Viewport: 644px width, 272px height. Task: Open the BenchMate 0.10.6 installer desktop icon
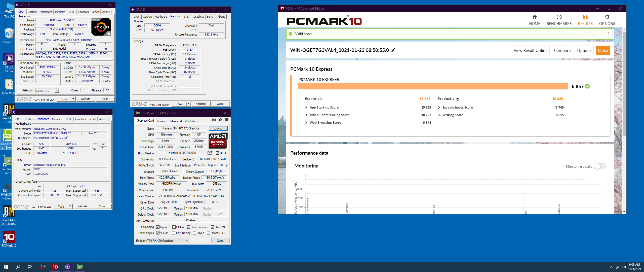pyautogui.click(x=9, y=215)
